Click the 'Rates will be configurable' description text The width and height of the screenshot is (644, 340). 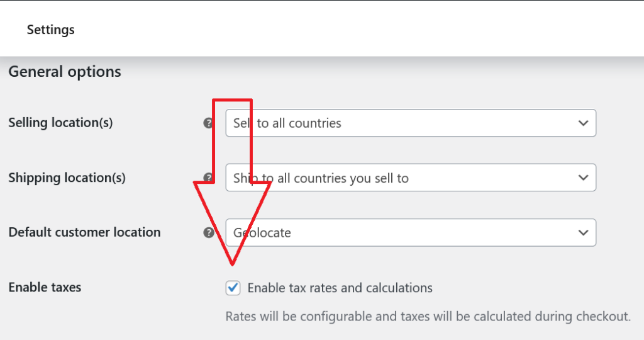428,316
